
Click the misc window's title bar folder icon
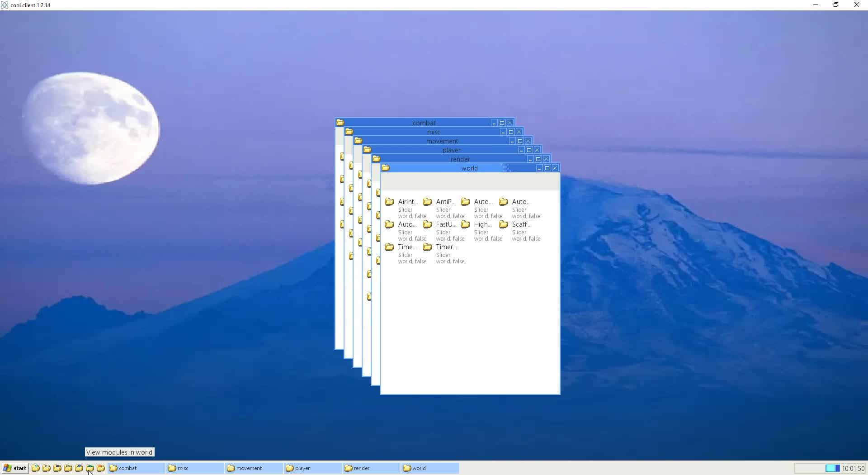click(x=349, y=132)
